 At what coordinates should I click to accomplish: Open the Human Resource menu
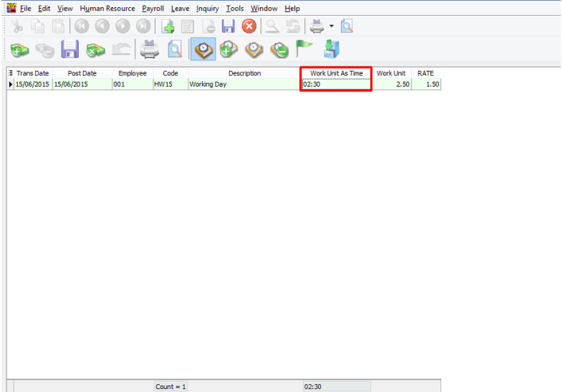[107, 9]
